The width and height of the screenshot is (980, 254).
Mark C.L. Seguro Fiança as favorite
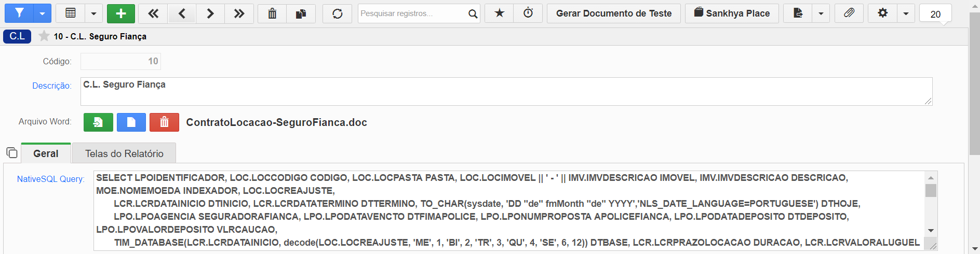(x=44, y=36)
